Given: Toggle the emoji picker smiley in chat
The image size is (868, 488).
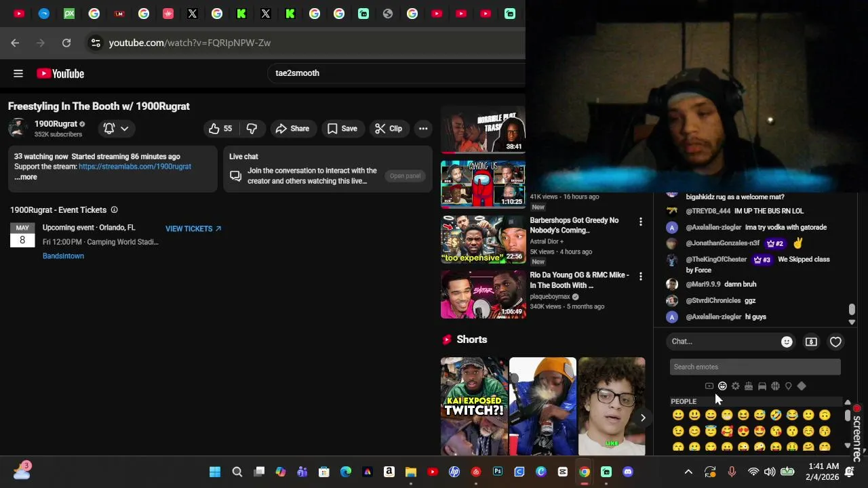Looking at the screenshot, I should coord(787,342).
